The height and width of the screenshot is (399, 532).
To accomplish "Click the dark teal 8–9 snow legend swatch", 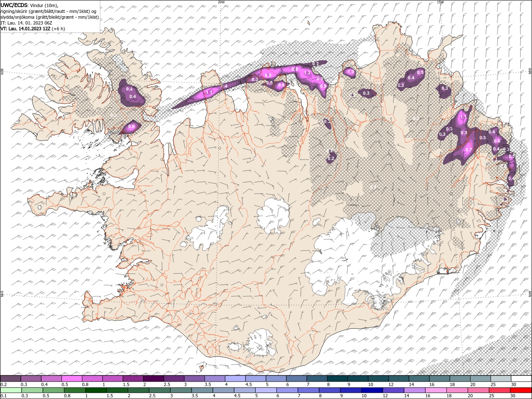I will 337,379.
